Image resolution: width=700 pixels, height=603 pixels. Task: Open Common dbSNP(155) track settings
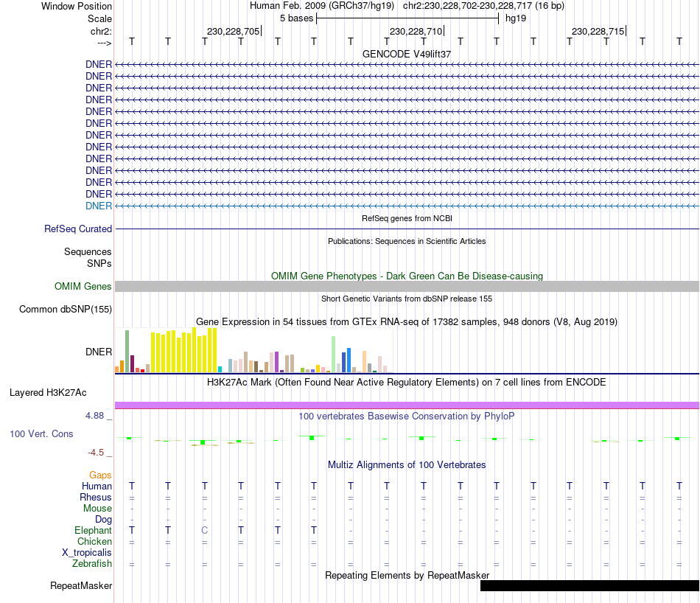(66, 309)
